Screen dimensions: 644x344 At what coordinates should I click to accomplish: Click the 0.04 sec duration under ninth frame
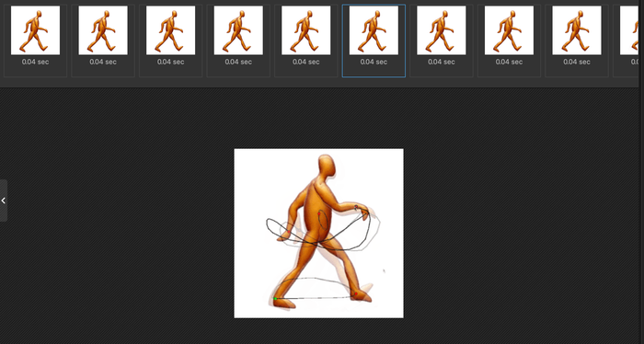click(577, 62)
